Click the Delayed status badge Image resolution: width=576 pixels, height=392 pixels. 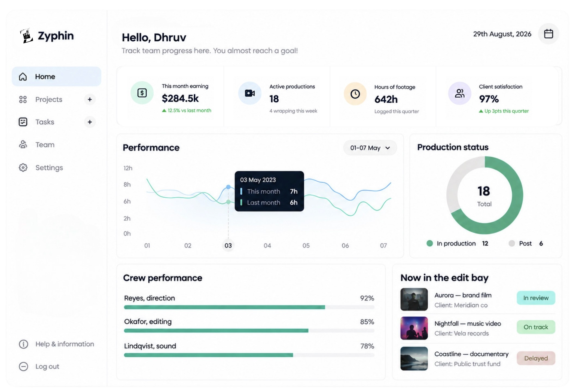[536, 358]
